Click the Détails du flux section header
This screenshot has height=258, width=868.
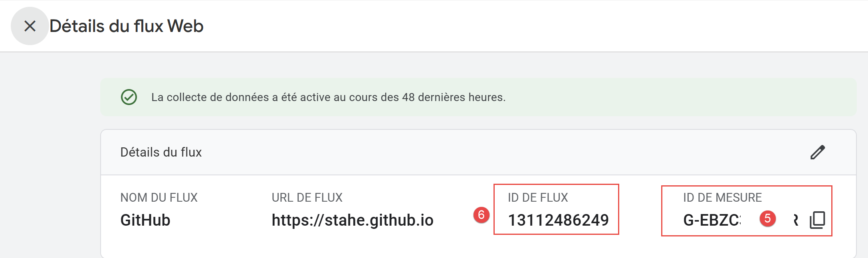coord(161,152)
